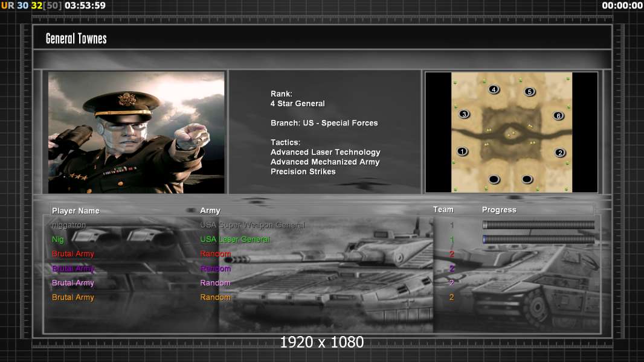644x362 pixels.
Task: Click the orange team number 2
Action: tap(452, 297)
